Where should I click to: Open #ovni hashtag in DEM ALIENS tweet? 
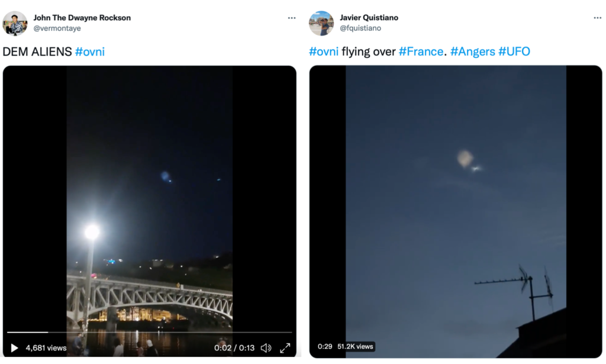tap(90, 51)
